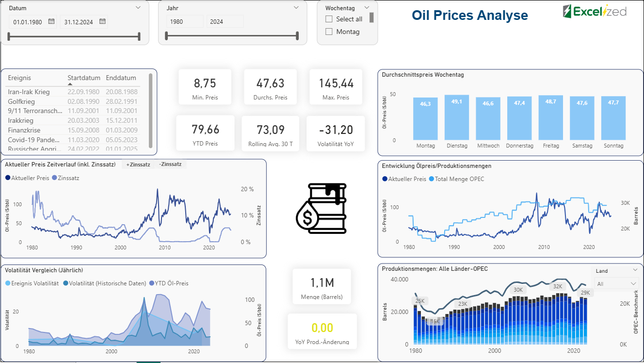The width and height of the screenshot is (644, 363).
Task: Click the Wochentag list scrollbar
Action: (x=372, y=17)
